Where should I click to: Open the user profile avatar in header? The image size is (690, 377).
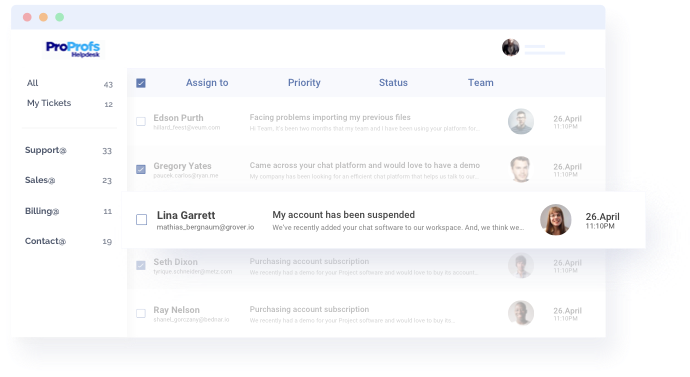[x=510, y=48]
